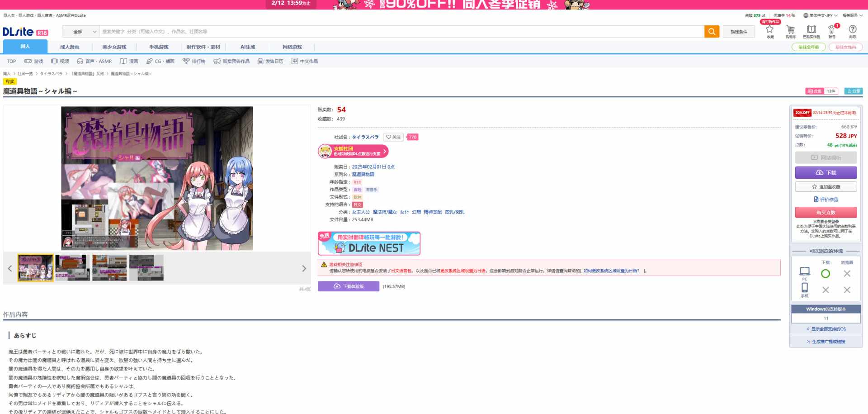Select the AI生成 tab
868x414 pixels.
tap(248, 47)
